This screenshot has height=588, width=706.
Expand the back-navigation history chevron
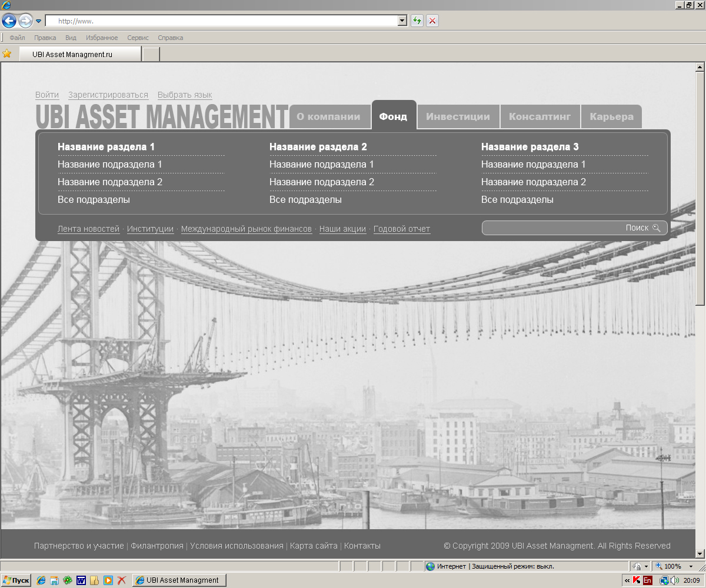click(38, 20)
